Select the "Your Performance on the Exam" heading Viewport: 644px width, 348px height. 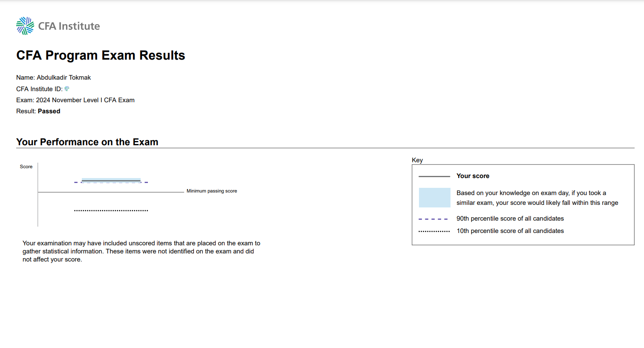87,142
